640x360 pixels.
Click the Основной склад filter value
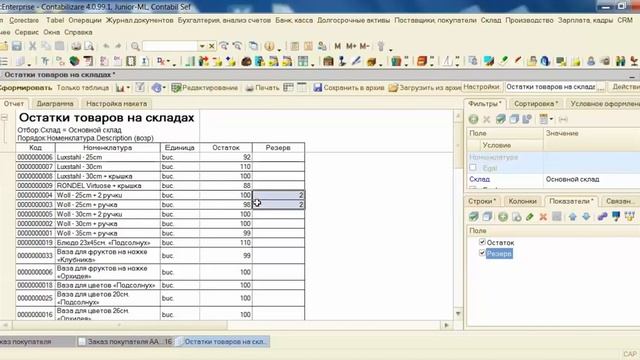[x=572, y=179]
